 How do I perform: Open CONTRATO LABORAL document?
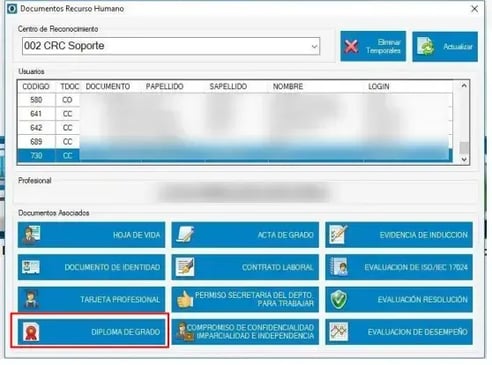pyautogui.click(x=245, y=267)
